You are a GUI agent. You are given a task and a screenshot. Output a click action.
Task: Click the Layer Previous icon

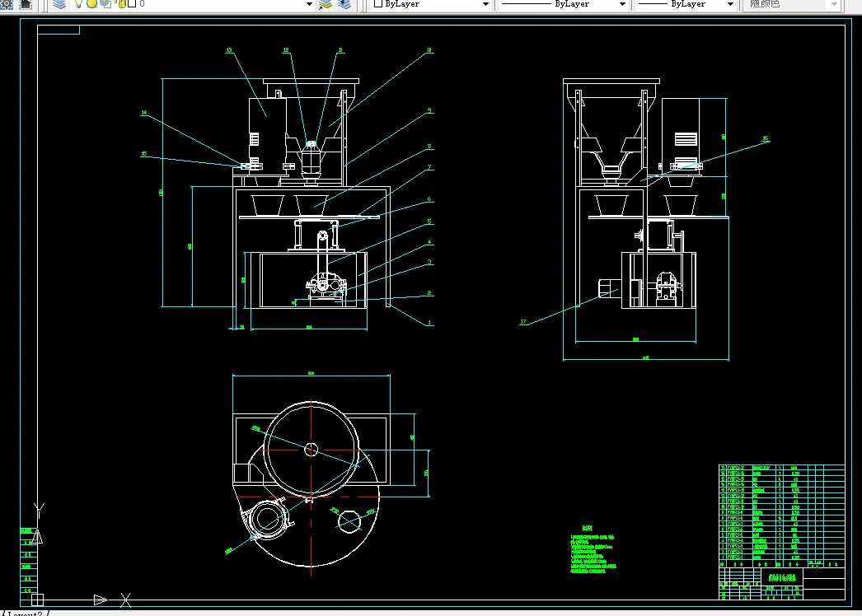pyautogui.click(x=344, y=4)
